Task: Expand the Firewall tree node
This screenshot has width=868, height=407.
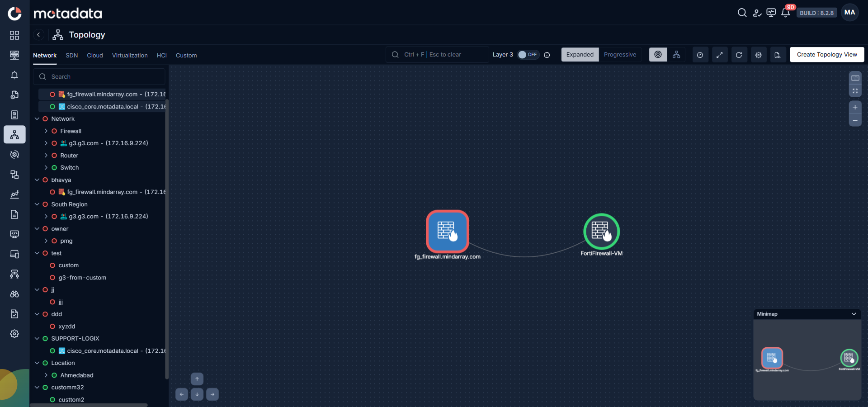Action: (x=46, y=131)
